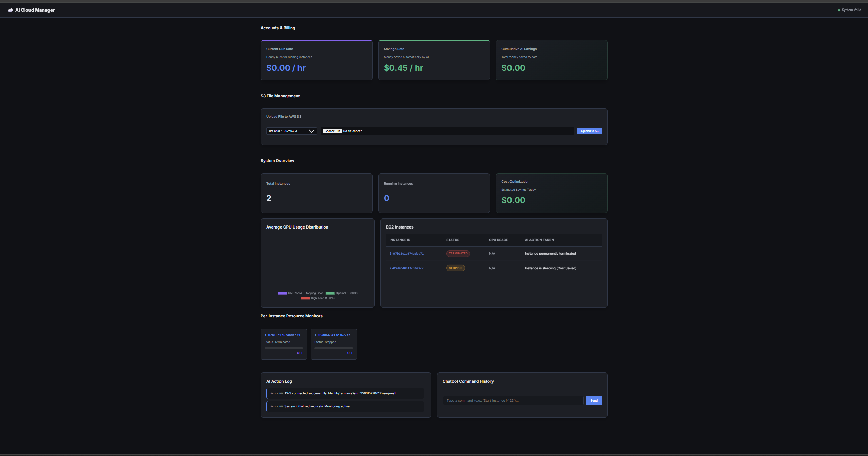Click the STOPPED status badge
The image size is (868, 456).
pyautogui.click(x=455, y=268)
